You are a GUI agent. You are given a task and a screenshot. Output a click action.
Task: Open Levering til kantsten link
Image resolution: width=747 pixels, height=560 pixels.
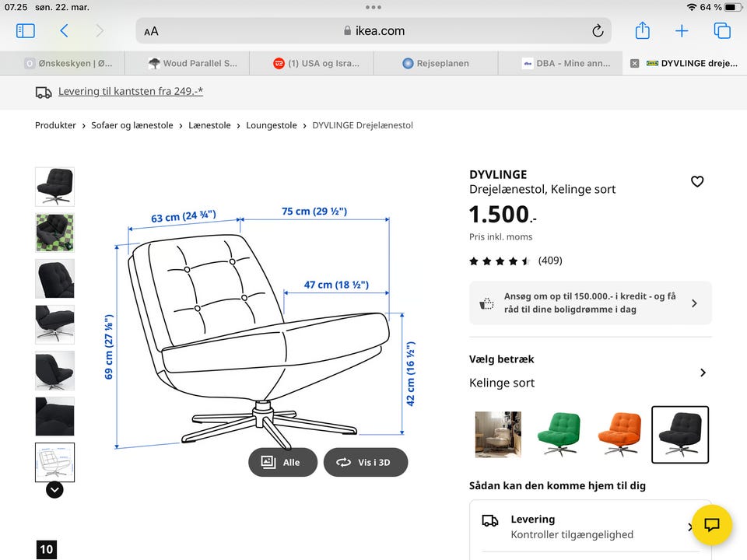[131, 92]
